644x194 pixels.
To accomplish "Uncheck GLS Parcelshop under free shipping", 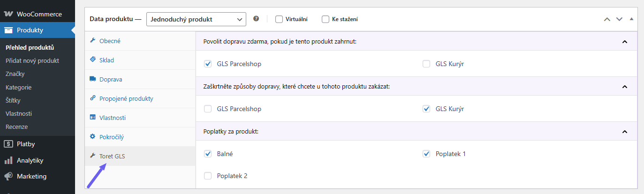I will 208,64.
